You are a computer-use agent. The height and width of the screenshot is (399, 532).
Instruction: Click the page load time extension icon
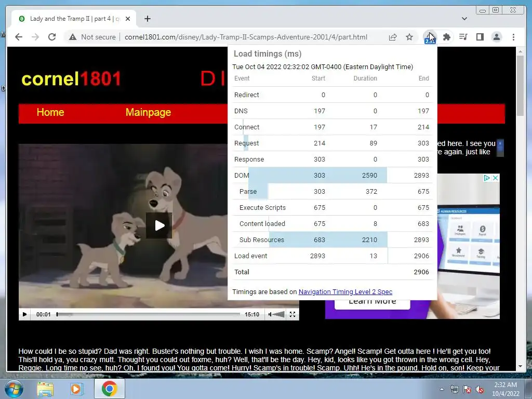pyautogui.click(x=430, y=37)
